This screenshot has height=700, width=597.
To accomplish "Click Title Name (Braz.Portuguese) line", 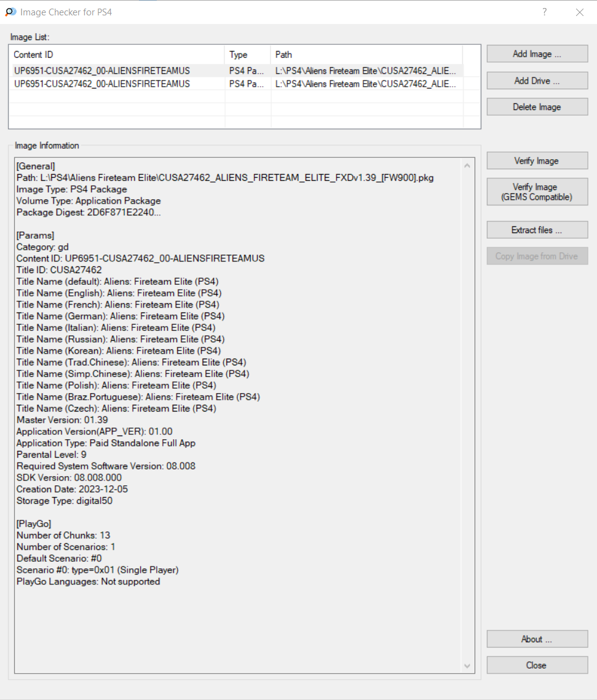I will [138, 397].
